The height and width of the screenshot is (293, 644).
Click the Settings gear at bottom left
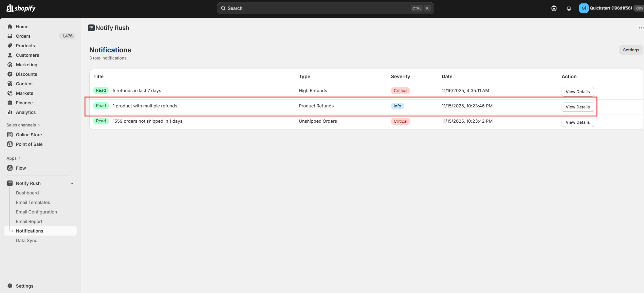pos(10,286)
